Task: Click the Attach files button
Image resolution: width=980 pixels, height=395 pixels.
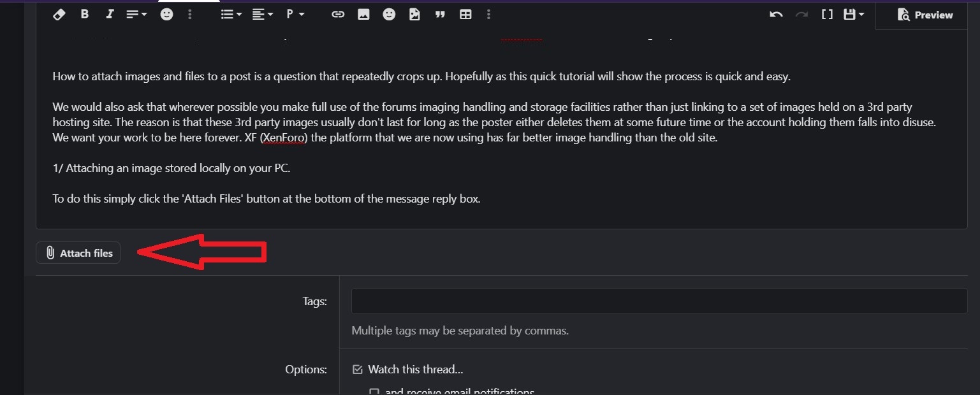Action: pos(78,253)
